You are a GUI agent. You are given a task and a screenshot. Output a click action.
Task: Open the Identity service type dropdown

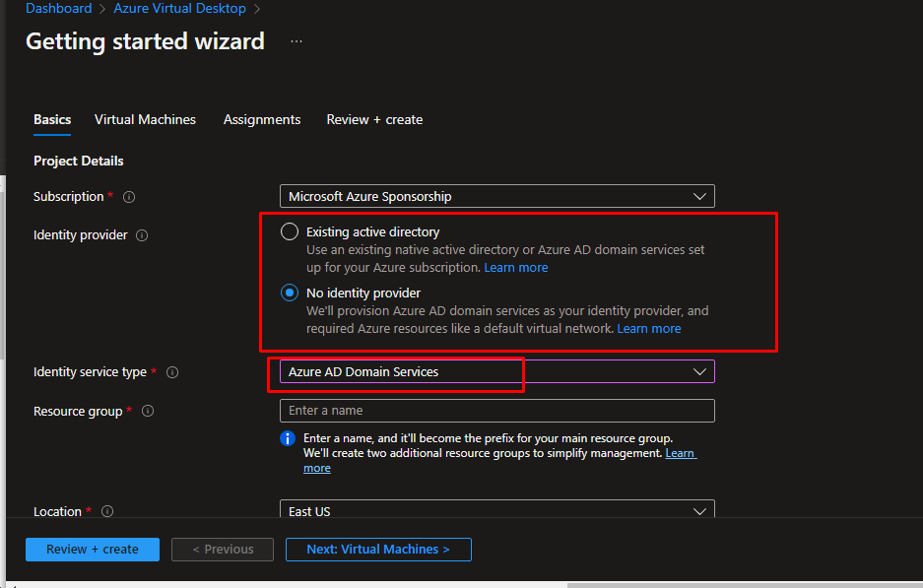coord(496,372)
